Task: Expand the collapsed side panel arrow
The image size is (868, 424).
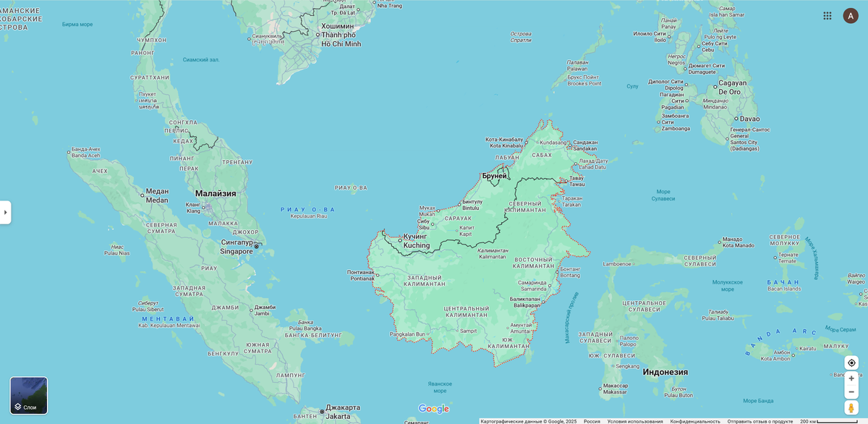Action: [x=5, y=212]
